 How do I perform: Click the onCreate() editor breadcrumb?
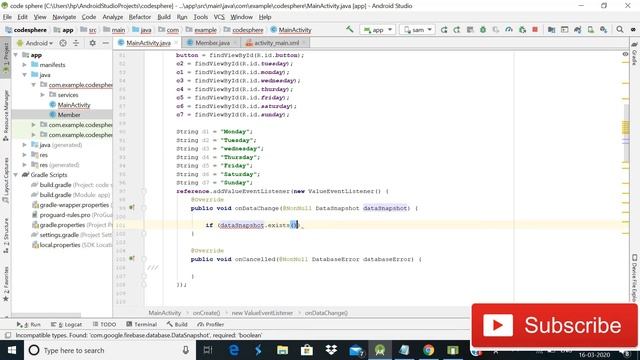click(207, 313)
